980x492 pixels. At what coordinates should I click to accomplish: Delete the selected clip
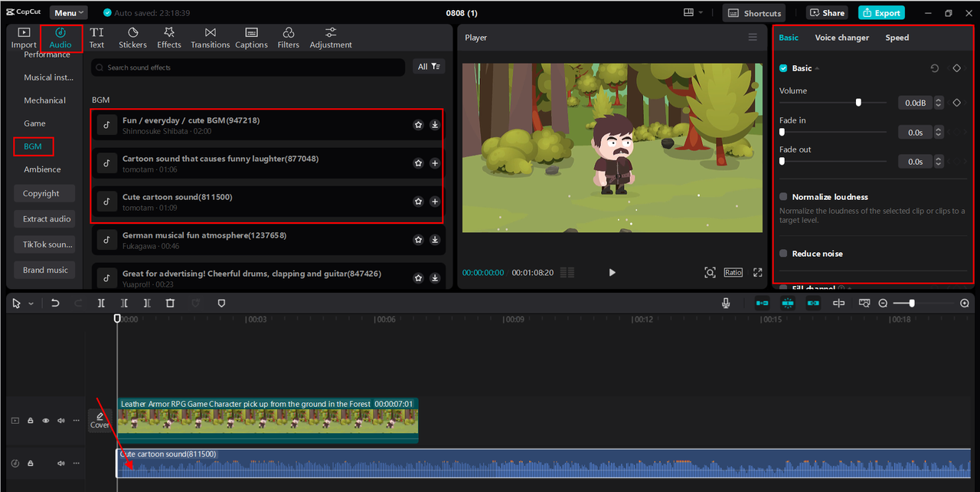(x=170, y=303)
